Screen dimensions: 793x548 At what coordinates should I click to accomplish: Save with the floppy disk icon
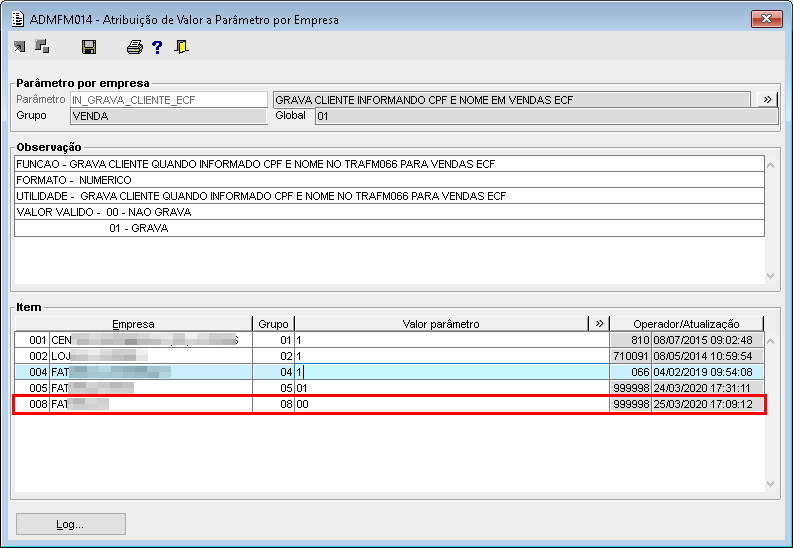[89, 47]
